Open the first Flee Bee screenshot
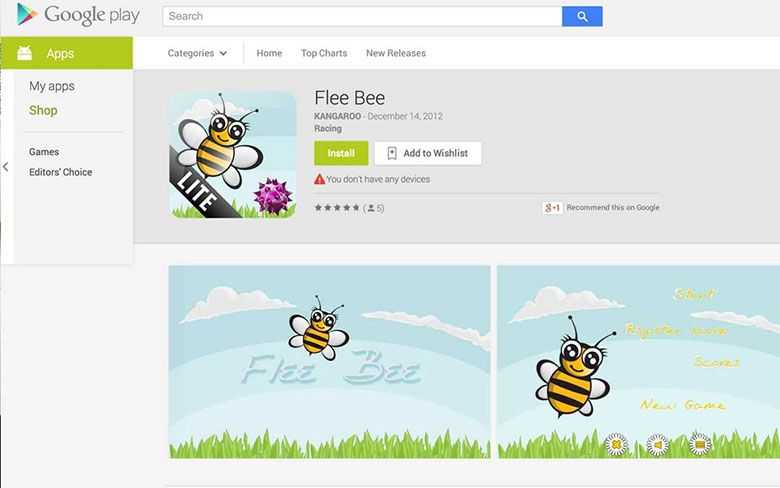780x488 pixels. pyautogui.click(x=329, y=362)
